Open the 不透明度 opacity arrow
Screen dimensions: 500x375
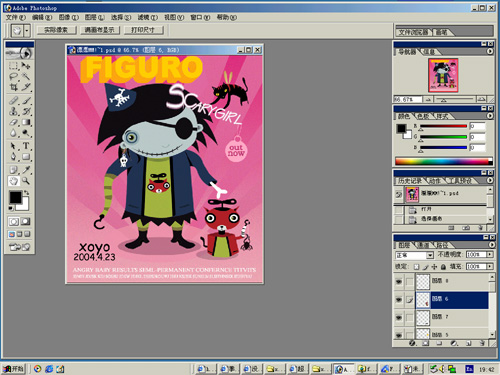[490, 254]
